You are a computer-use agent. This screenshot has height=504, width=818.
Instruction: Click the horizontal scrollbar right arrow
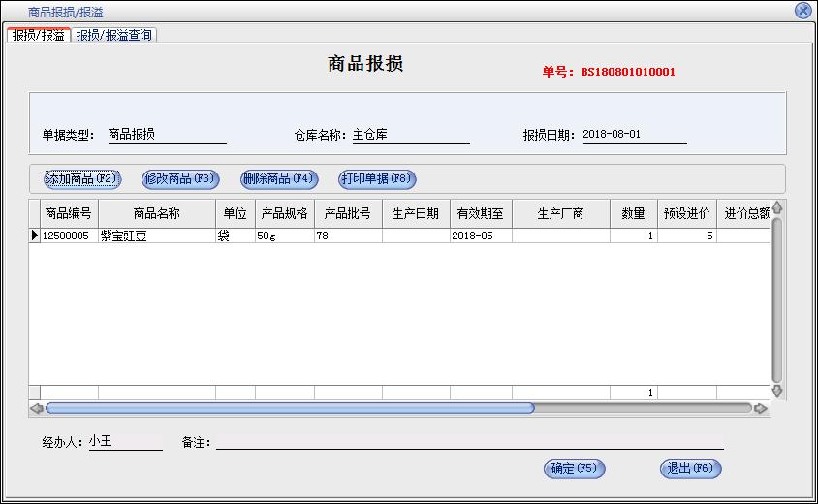click(x=761, y=408)
